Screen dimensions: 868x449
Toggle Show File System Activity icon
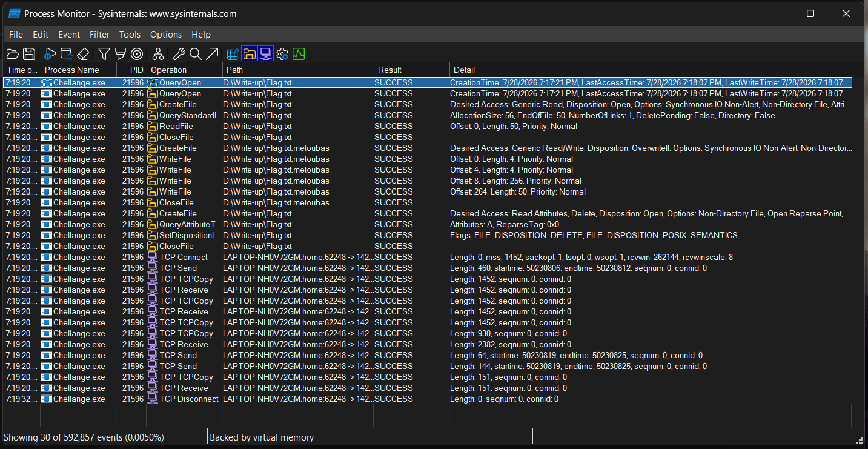(x=249, y=54)
